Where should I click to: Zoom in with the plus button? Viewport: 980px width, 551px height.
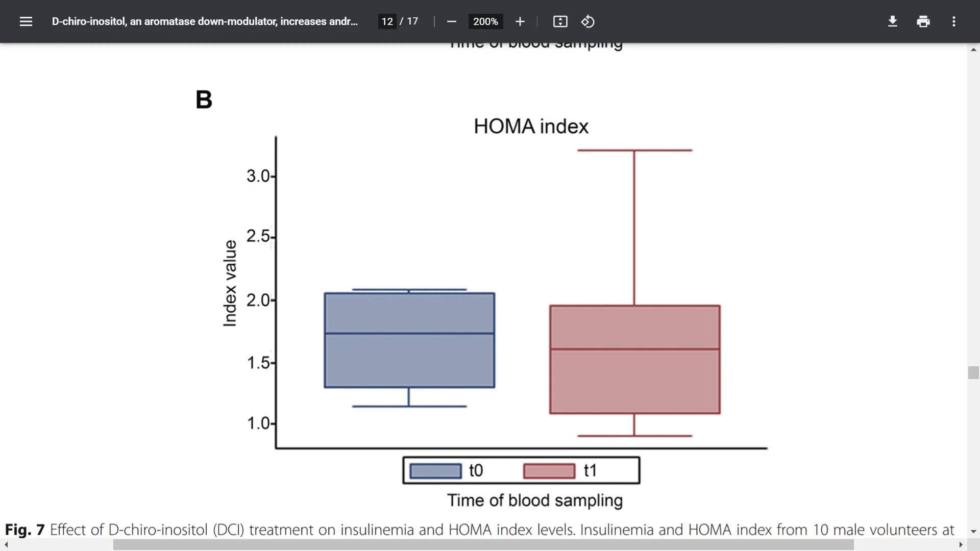(520, 21)
